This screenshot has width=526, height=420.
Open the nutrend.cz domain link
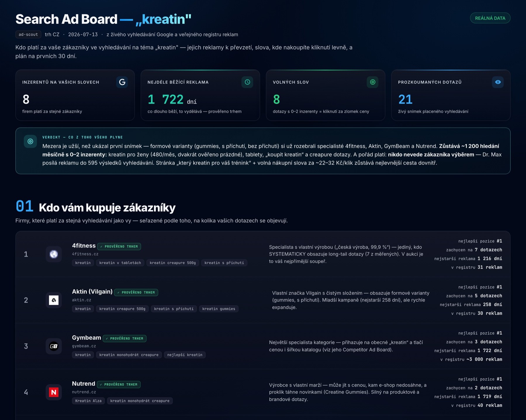tap(84, 392)
